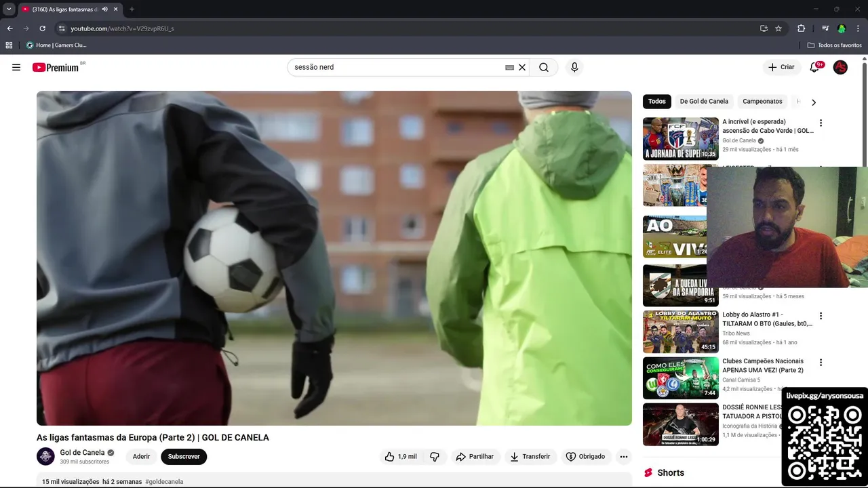Click the Canal Camisa 5 channel name
Image resolution: width=868 pixels, height=488 pixels.
741,380
